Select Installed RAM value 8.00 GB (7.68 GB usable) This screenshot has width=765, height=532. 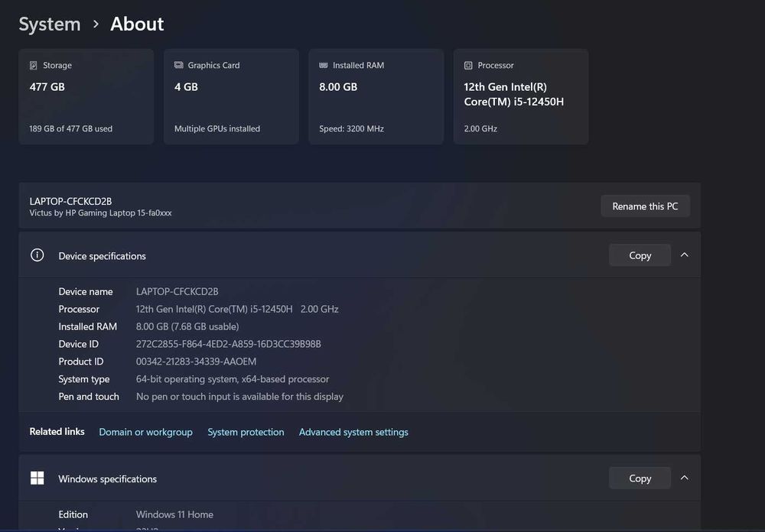pyautogui.click(x=187, y=326)
